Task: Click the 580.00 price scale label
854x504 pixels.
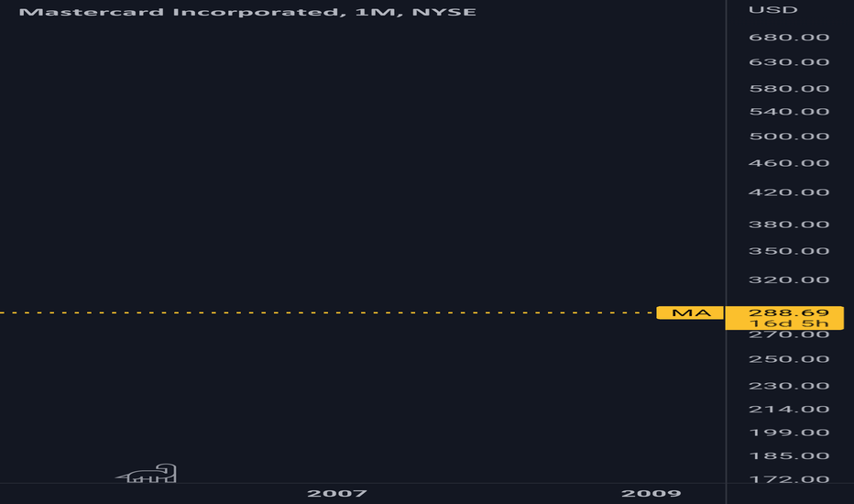Action: click(789, 88)
